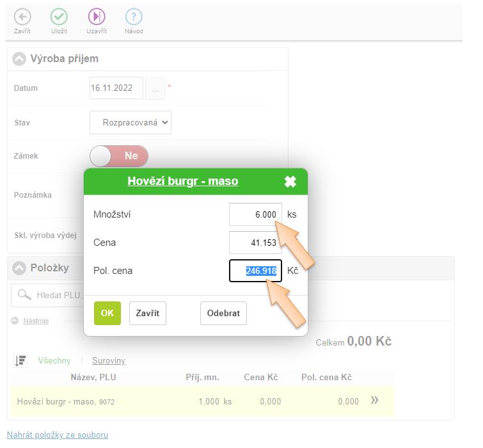The height and width of the screenshot is (448, 483).
Task: Open date picker with ellipsis button
Action: coord(155,88)
